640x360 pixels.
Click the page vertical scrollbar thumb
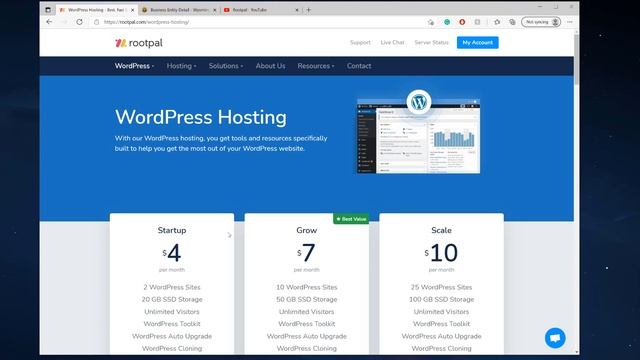tap(576, 60)
